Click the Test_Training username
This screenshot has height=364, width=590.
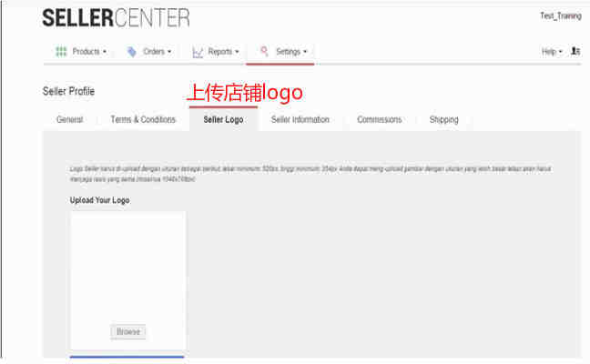tap(560, 16)
